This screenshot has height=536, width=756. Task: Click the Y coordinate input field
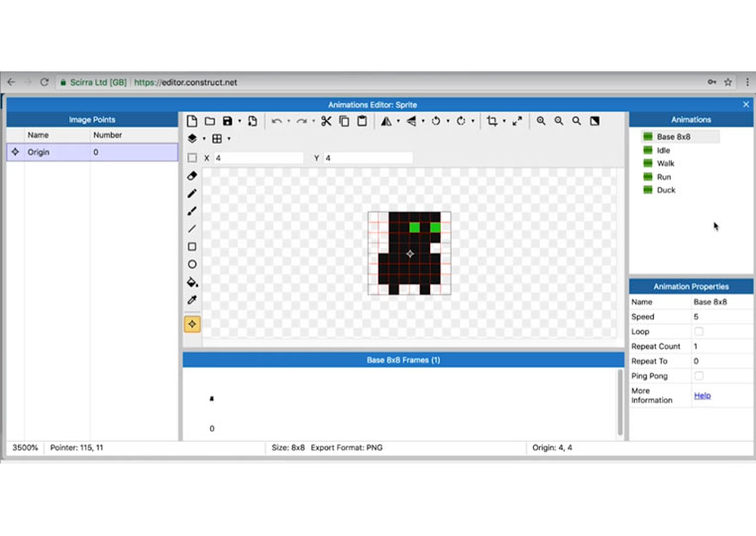coord(369,159)
